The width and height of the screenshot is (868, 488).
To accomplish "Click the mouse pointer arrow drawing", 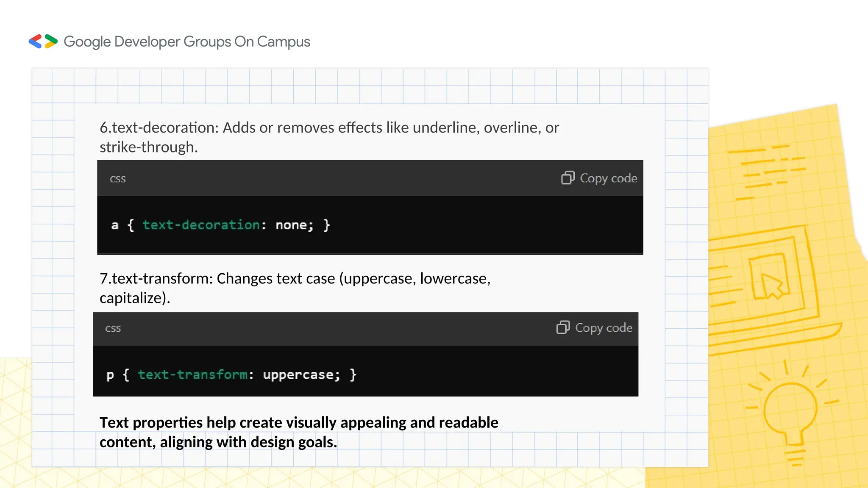I will point(771,285).
